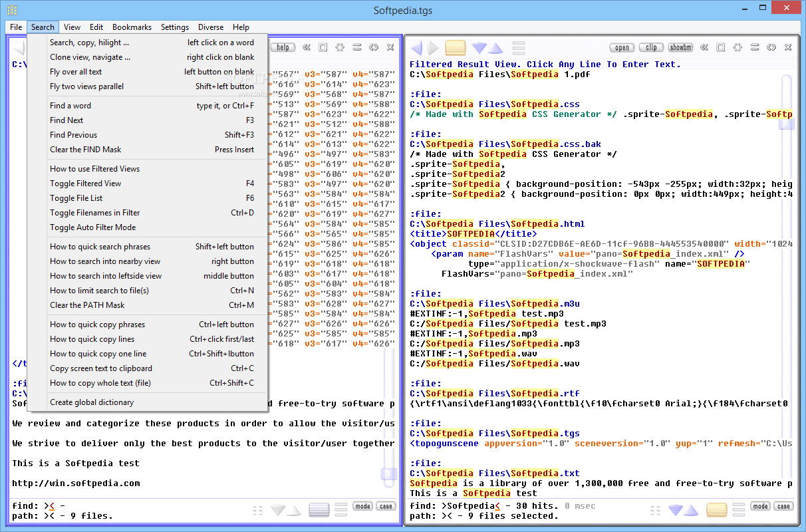Close the left view with its X icon
Viewport: 806px width, 532px height.
pos(390,48)
